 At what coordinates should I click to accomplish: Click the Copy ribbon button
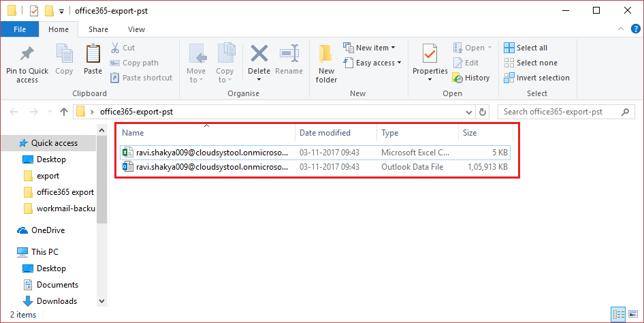64,59
